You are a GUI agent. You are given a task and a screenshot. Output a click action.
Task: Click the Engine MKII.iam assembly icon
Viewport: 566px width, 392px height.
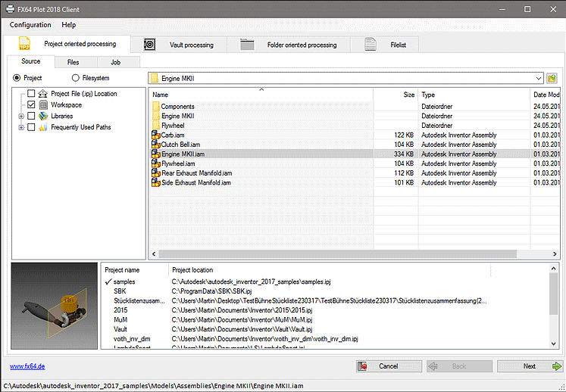(x=156, y=154)
